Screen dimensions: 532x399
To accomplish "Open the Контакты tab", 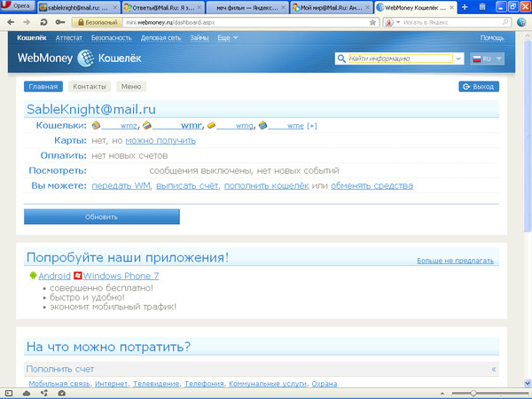I will tap(90, 87).
